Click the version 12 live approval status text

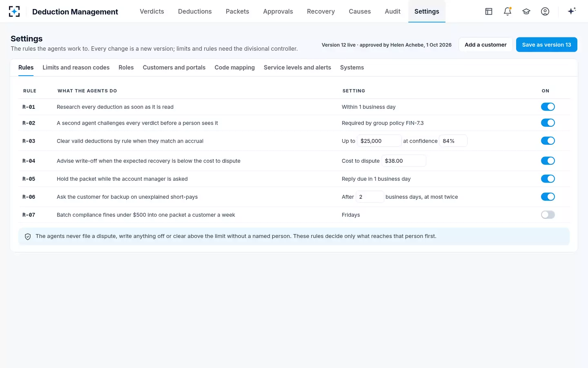387,45
